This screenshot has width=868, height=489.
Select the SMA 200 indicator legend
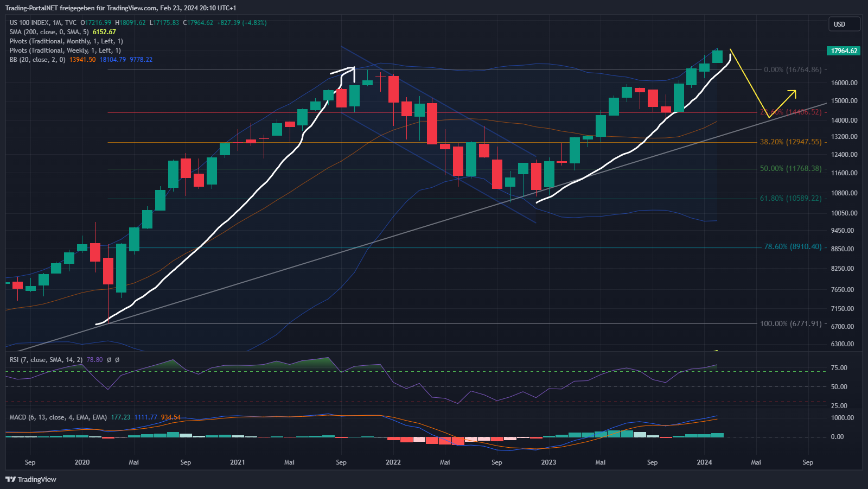click(x=49, y=32)
